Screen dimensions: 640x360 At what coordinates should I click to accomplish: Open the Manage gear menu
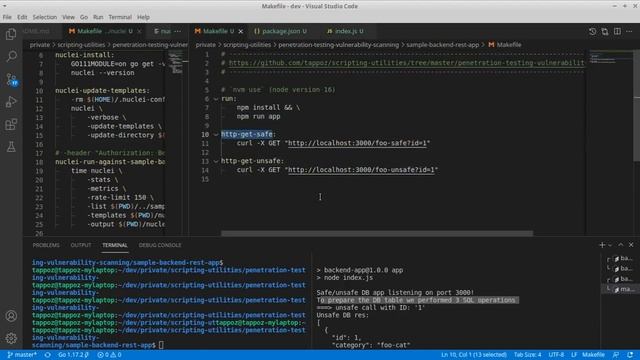point(11,338)
